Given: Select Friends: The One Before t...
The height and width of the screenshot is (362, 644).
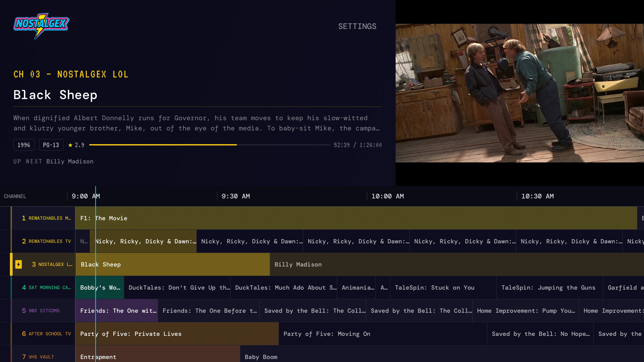Looking at the screenshot, I should 209,311.
